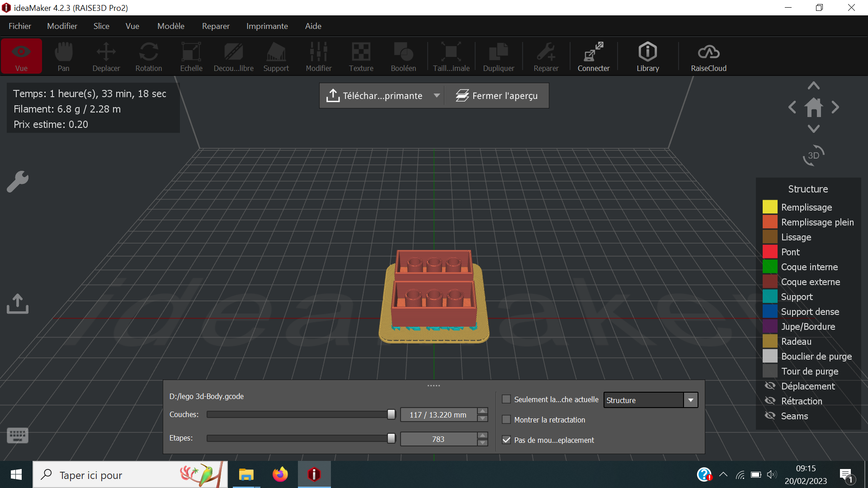Open the Imprimante menu
Image resolution: width=868 pixels, height=488 pixels.
(x=267, y=26)
